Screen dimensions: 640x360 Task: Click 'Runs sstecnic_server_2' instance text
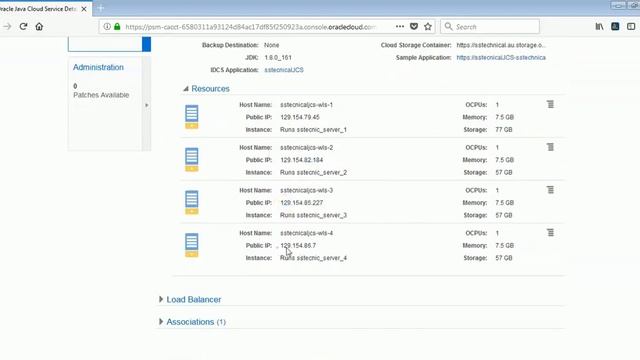coord(313,173)
